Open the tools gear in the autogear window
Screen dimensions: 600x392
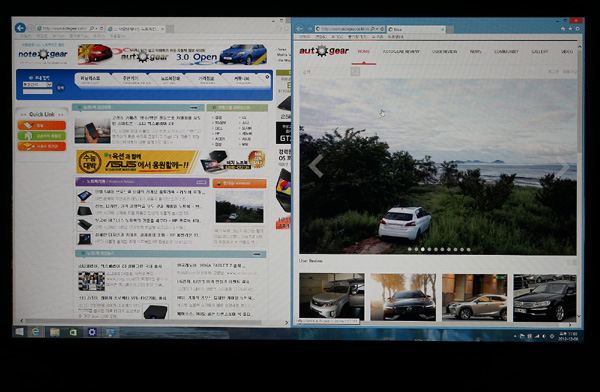pos(577,29)
